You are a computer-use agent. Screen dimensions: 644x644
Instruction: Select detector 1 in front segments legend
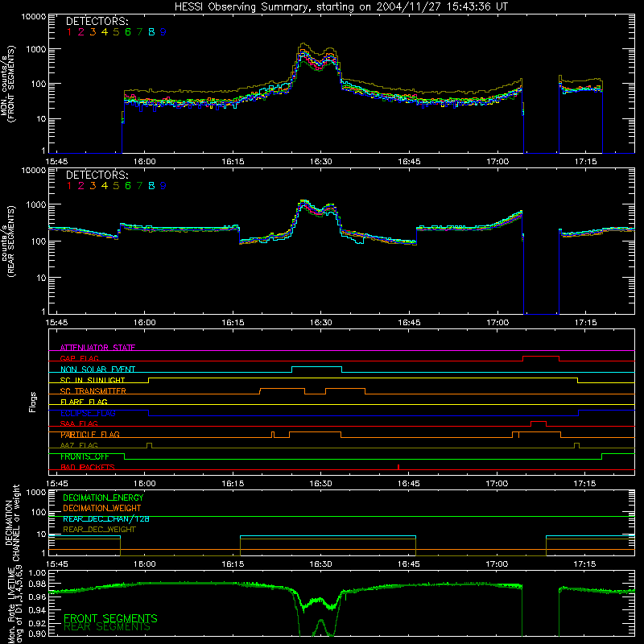pos(69,32)
